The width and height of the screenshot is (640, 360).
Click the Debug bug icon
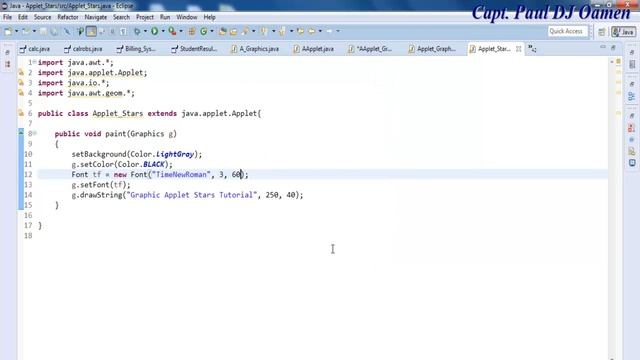[x=137, y=31]
